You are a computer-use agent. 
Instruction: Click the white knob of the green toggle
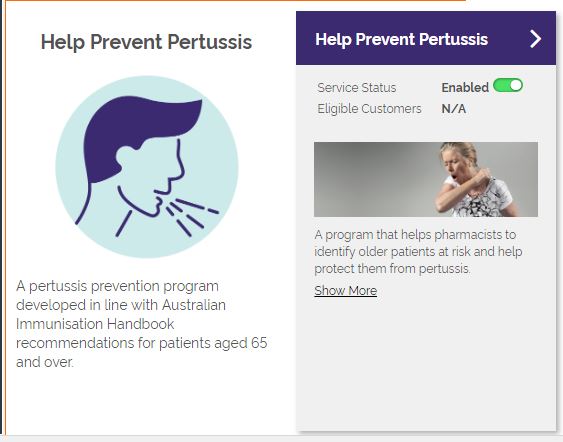(x=516, y=85)
